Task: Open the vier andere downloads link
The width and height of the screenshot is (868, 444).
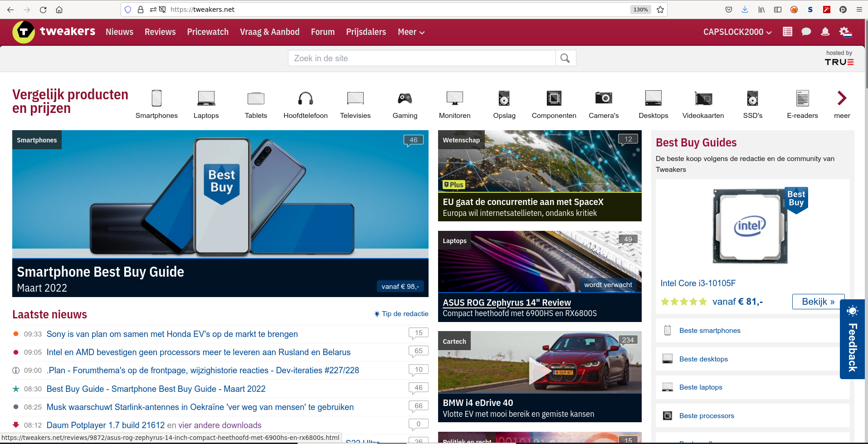Action: click(x=220, y=425)
